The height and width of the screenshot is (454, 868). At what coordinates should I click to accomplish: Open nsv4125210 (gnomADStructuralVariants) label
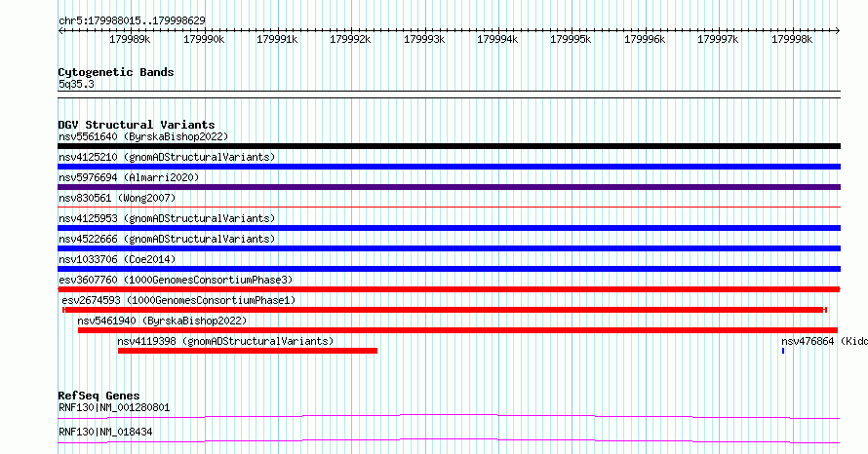pyautogui.click(x=167, y=157)
